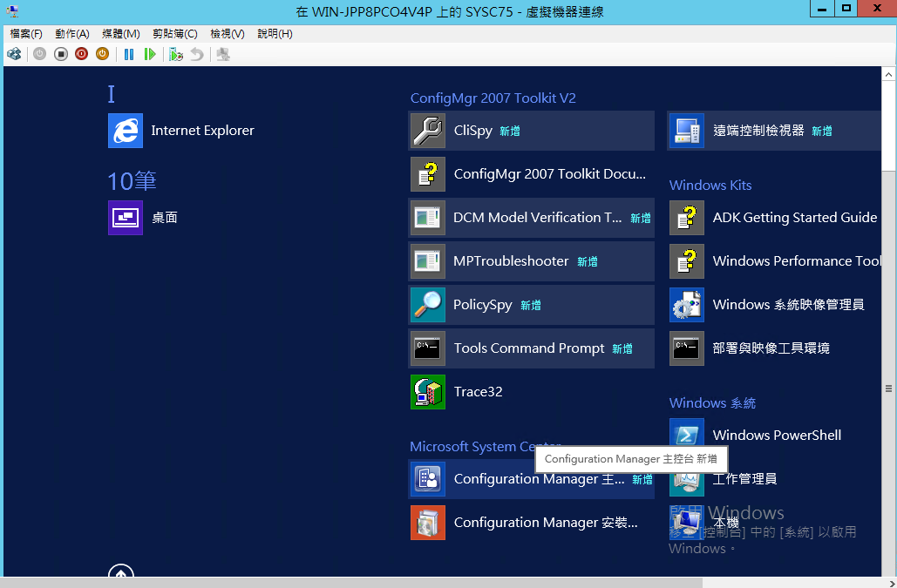897x588 pixels.
Task: Launch the 遠端控制檢視器 icon
Action: [x=687, y=131]
